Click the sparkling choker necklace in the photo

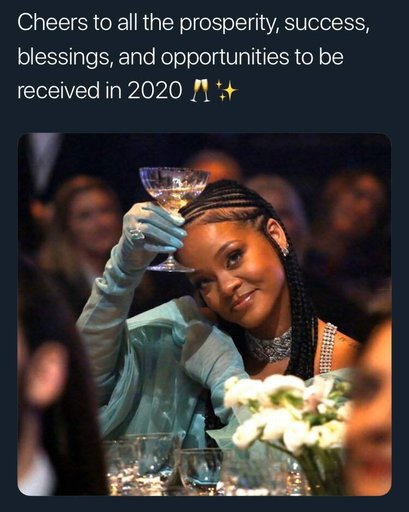270,346
